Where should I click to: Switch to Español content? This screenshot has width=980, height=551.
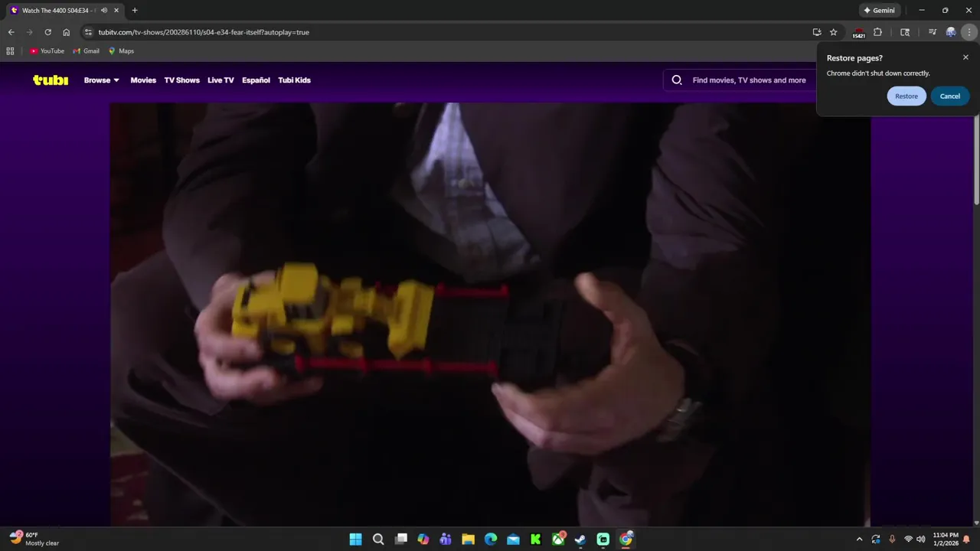(256, 80)
